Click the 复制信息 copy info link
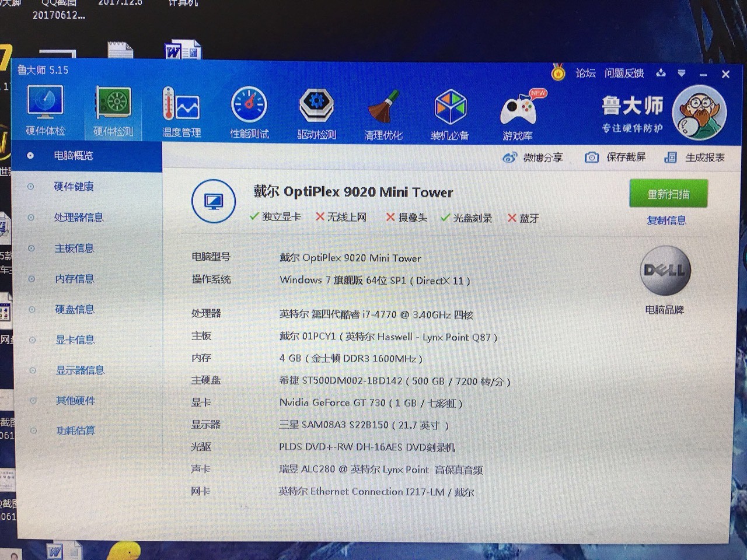Screen dimensions: 747x560 (666, 220)
